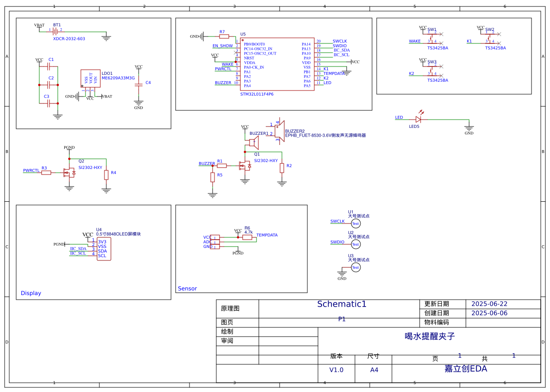
Task: Click the PWRCTL net label beside R3
Action: 31,170
